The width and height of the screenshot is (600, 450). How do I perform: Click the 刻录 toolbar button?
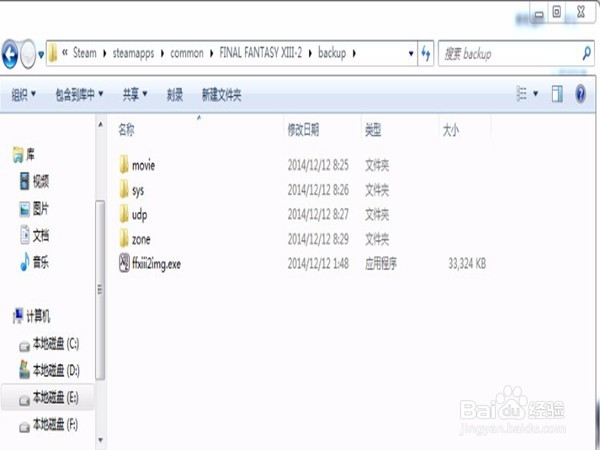tap(174, 95)
